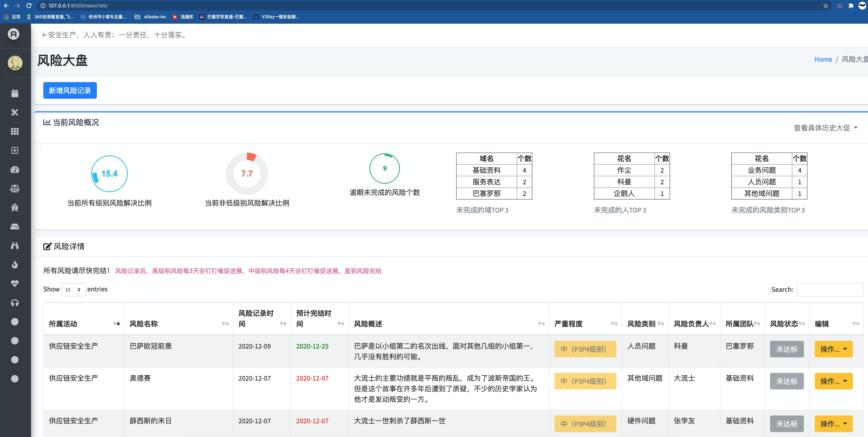The height and width of the screenshot is (437, 868).
Task: Select the grid icon in sidebar
Action: (15, 131)
